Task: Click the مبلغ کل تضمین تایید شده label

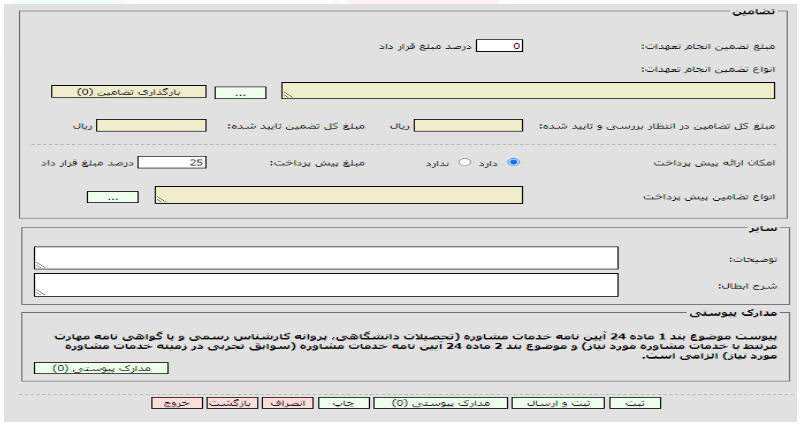Action: click(296, 126)
